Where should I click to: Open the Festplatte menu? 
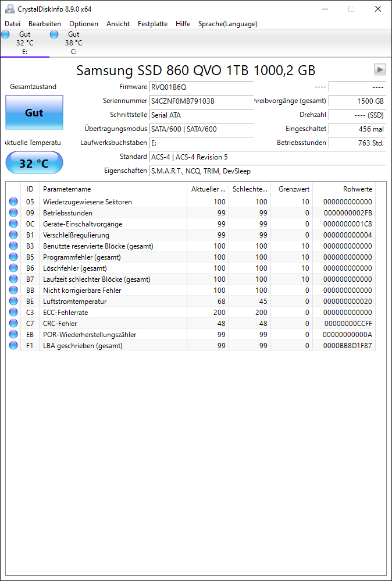point(152,24)
